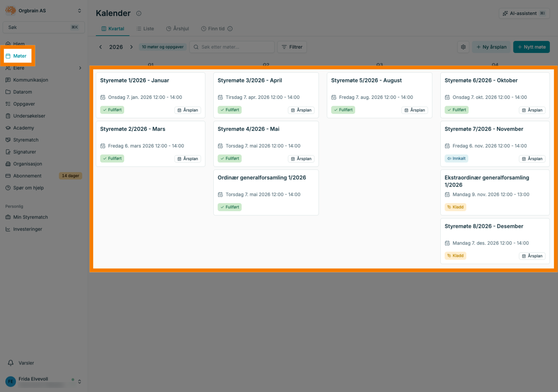Open Styrematch handshake icon

[x=8, y=140]
